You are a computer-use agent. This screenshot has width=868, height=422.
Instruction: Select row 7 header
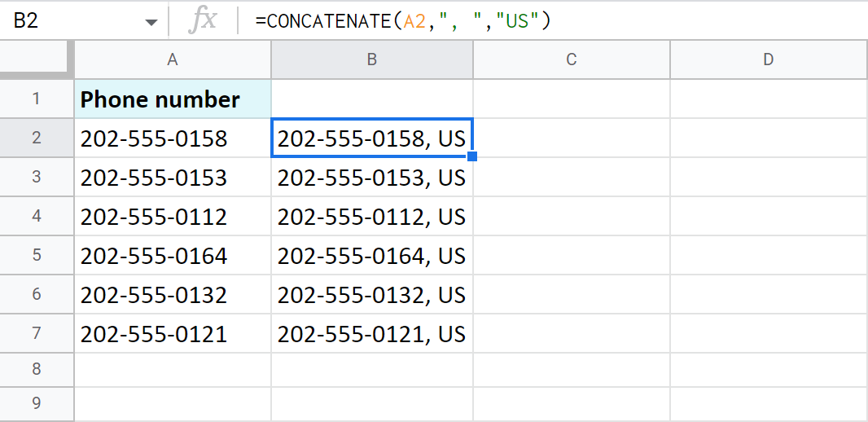[x=37, y=333]
